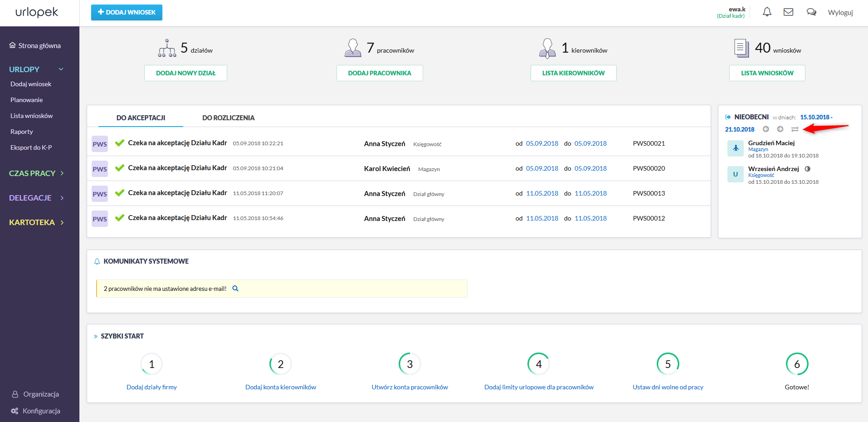Open Strona główna in the sidebar
Image resolution: width=868 pixels, height=422 pixels.
pyautogui.click(x=35, y=45)
